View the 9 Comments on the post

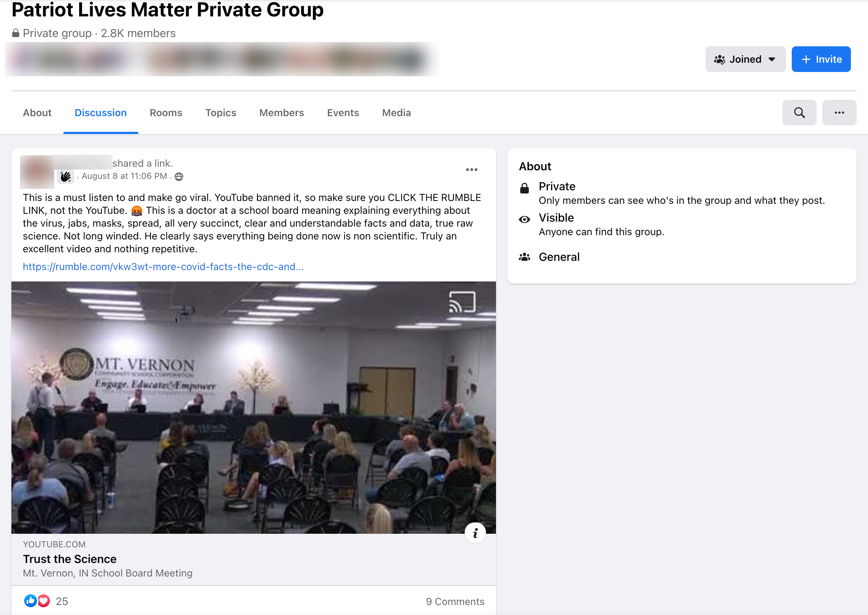[x=455, y=601]
